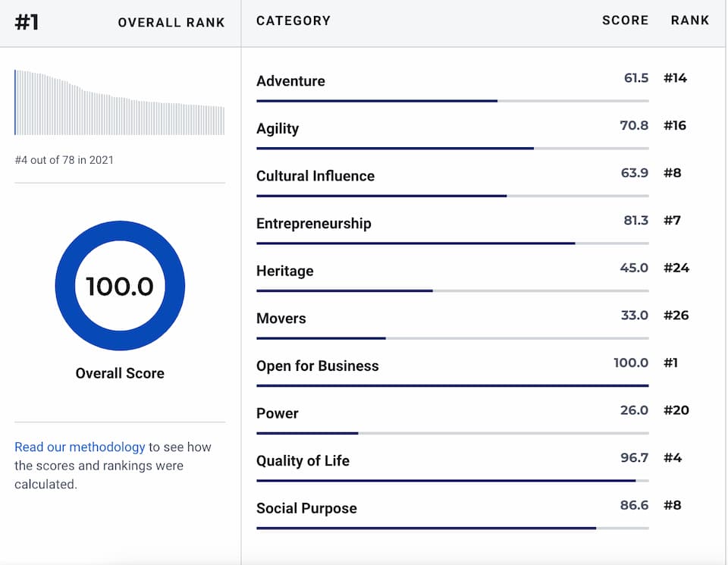This screenshot has height=565, width=728.
Task: Click the Movers score progress bar
Action: coord(452,338)
